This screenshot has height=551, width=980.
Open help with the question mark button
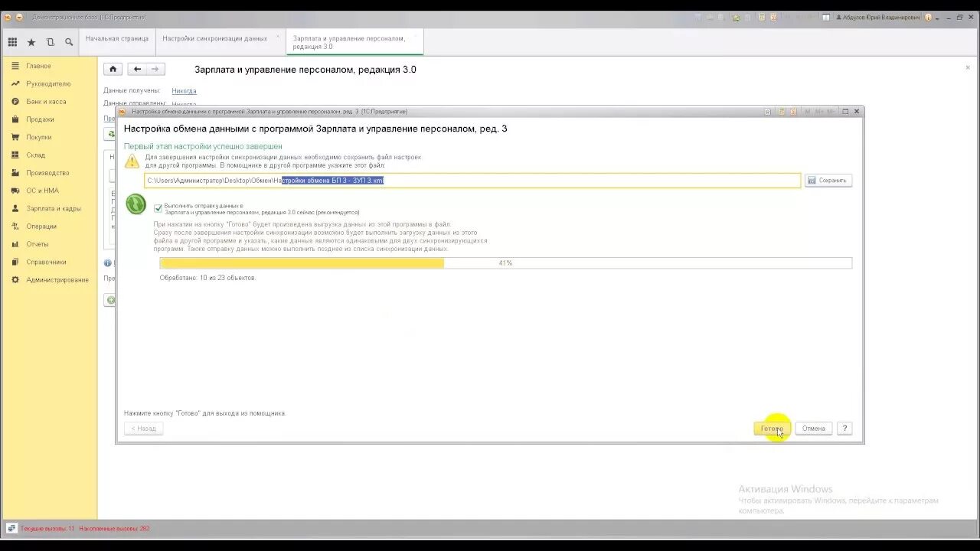point(844,429)
